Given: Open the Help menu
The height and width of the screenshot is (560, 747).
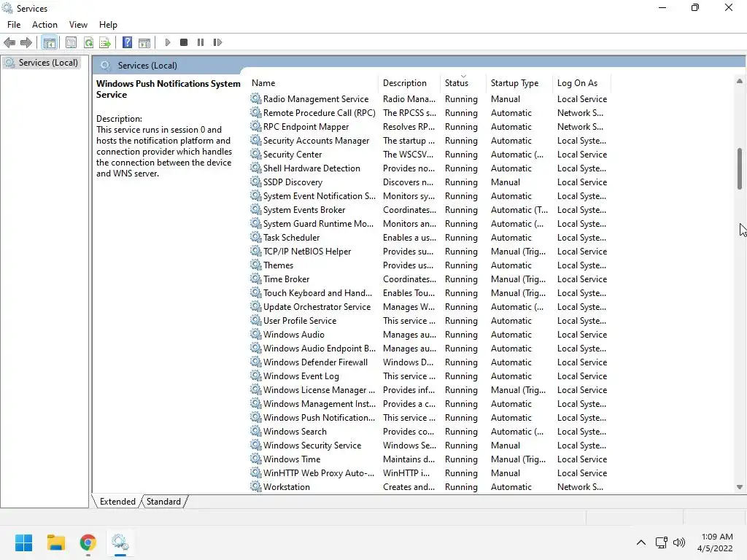Looking at the screenshot, I should tap(108, 25).
